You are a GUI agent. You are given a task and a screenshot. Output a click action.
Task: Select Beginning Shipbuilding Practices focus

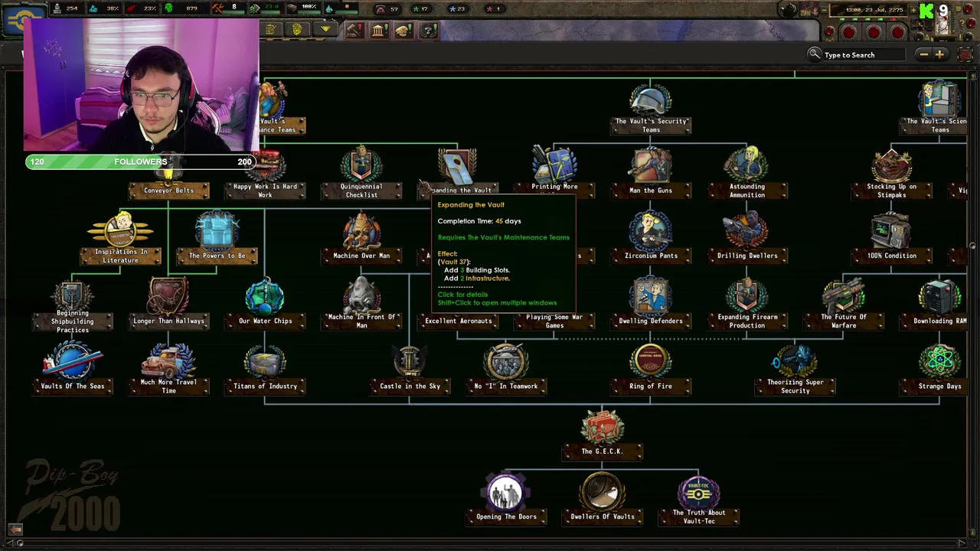tap(73, 308)
